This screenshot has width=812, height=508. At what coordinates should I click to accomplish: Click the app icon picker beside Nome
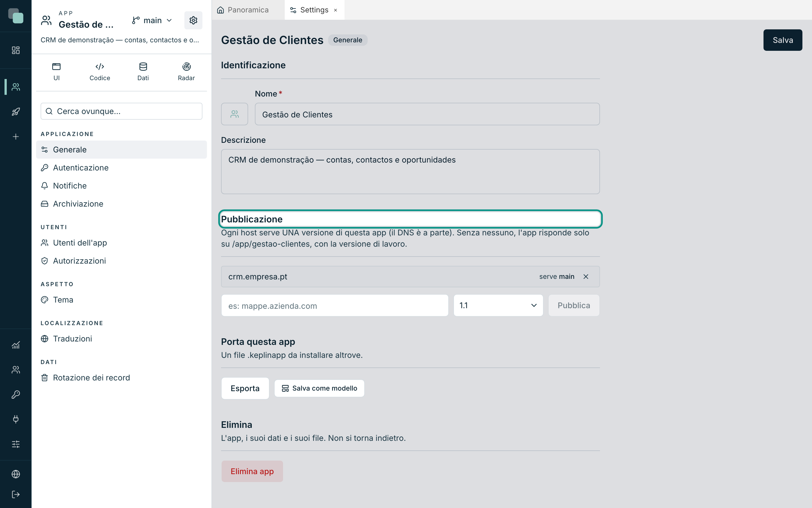click(235, 114)
